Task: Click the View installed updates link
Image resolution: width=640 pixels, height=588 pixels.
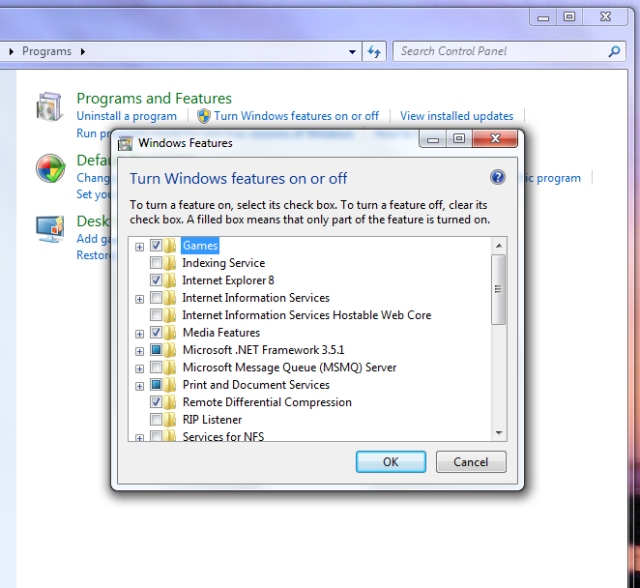Action: [x=456, y=116]
